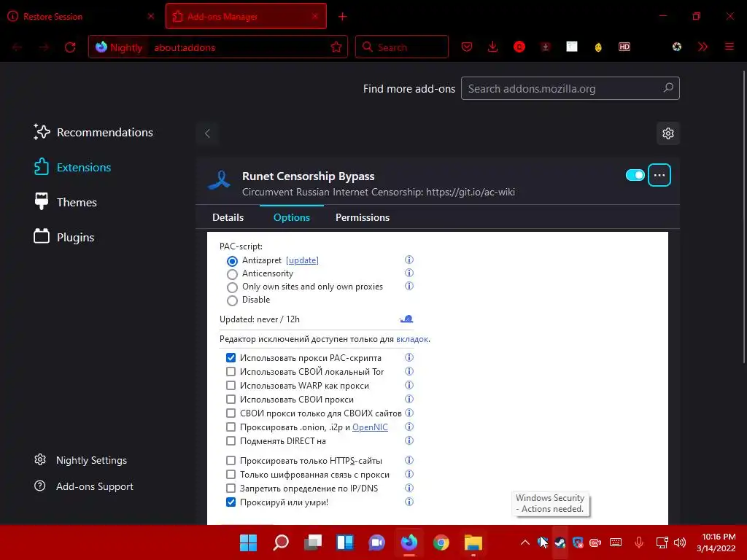Expand the overflow toolbar chevron

tap(703, 47)
